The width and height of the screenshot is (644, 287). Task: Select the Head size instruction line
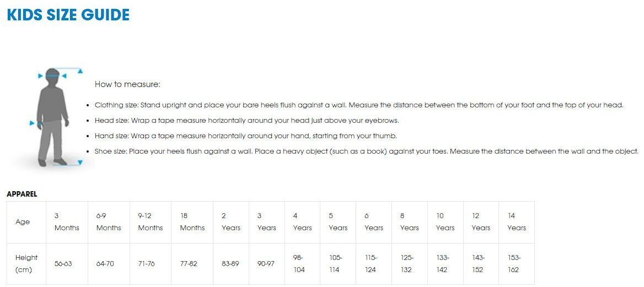tap(246, 120)
